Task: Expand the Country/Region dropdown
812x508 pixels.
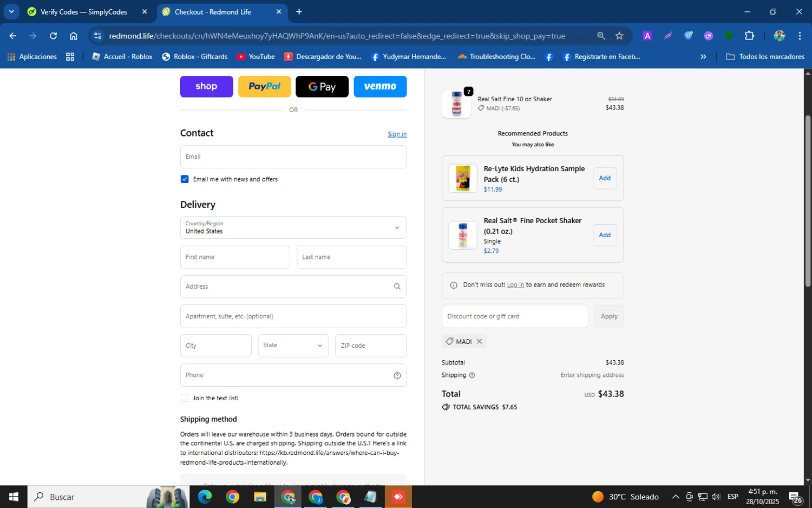Action: [293, 227]
